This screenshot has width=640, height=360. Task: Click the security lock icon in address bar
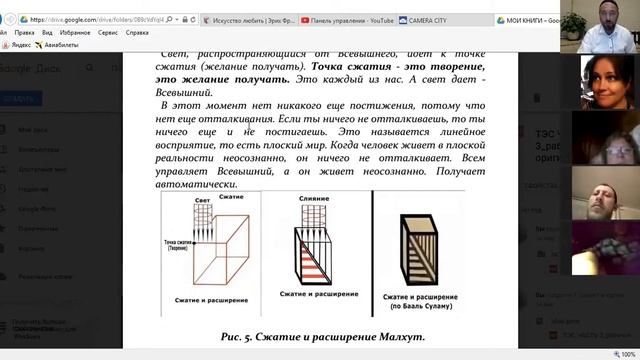(x=185, y=20)
